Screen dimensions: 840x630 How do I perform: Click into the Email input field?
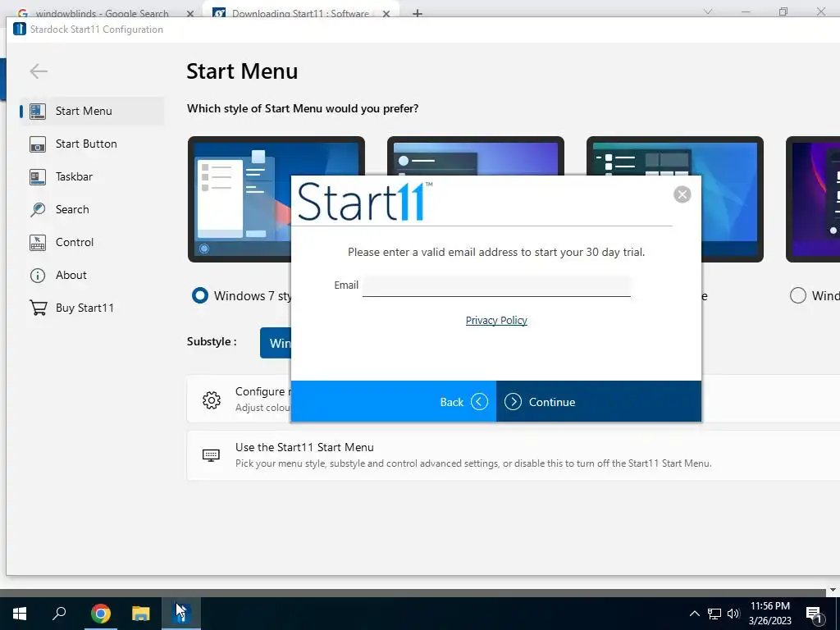pos(496,285)
